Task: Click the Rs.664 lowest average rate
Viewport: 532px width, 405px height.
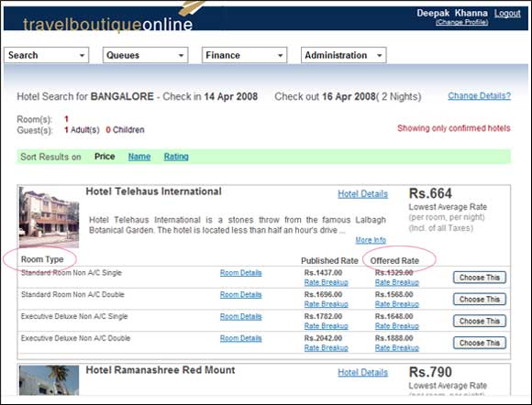Action: click(430, 193)
